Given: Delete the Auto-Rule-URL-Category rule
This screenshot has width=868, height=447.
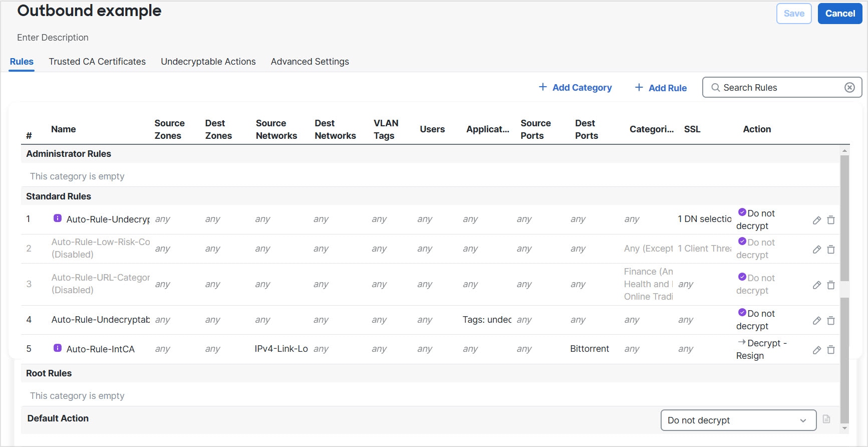Looking at the screenshot, I should pos(830,285).
